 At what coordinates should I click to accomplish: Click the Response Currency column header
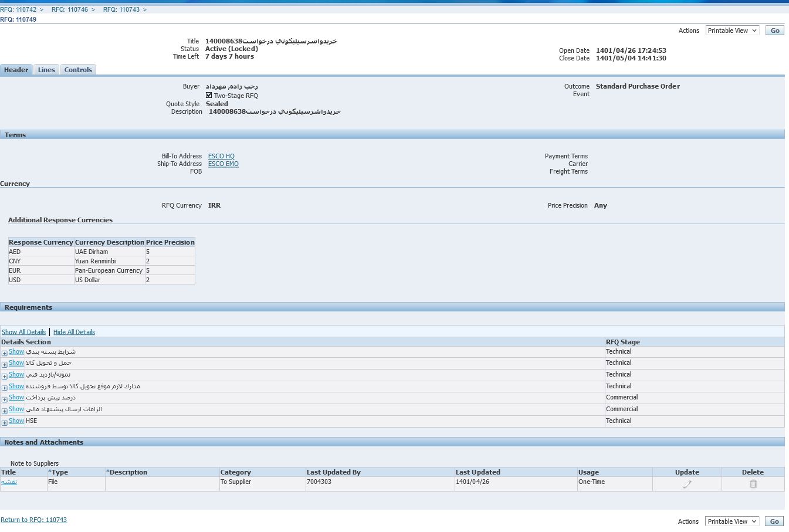pos(41,242)
